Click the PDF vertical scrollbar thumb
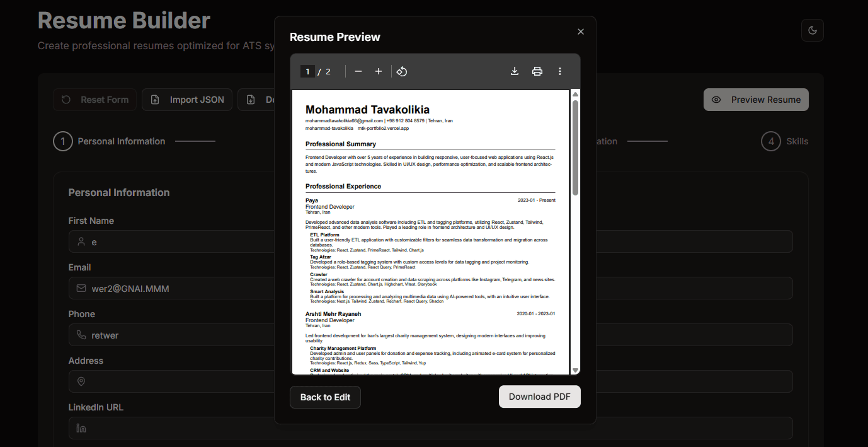This screenshot has height=447, width=868. pyautogui.click(x=575, y=148)
